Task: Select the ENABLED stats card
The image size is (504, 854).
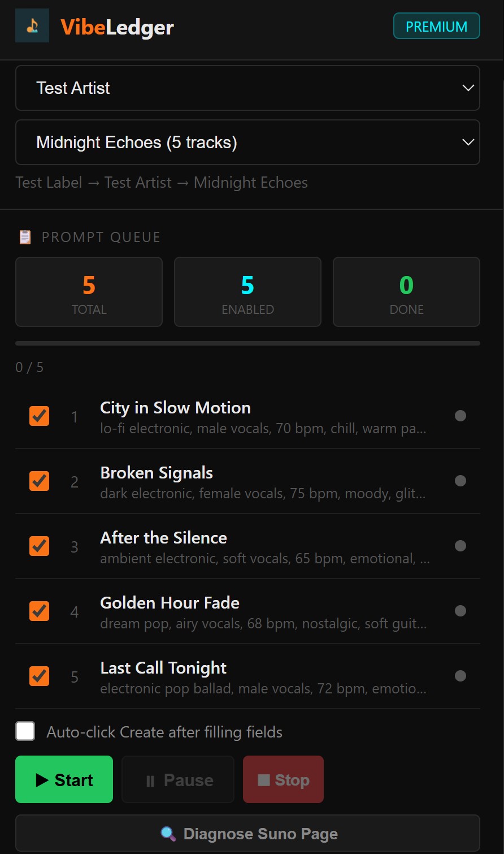Action: pyautogui.click(x=247, y=292)
